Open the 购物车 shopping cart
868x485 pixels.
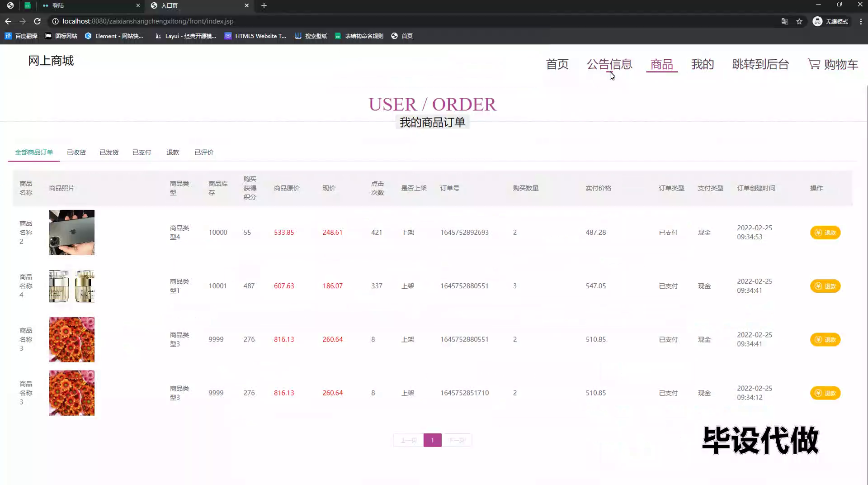pos(833,64)
